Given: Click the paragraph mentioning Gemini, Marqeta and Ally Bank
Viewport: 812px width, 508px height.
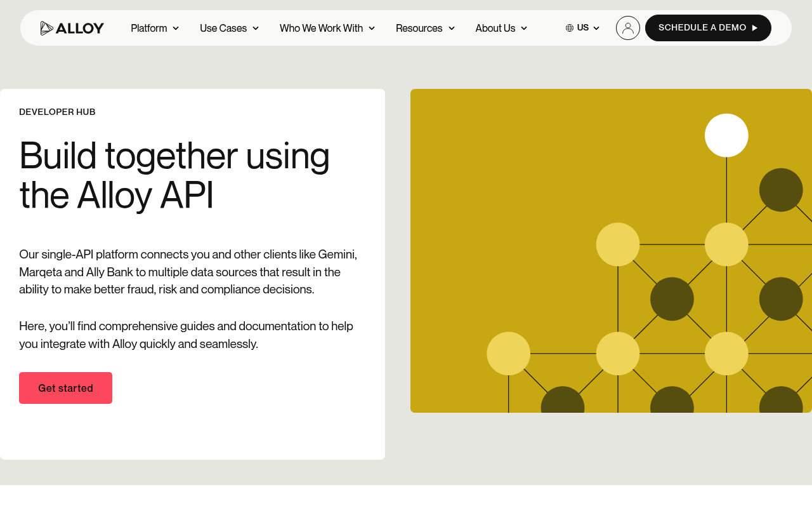Looking at the screenshot, I should (188, 272).
